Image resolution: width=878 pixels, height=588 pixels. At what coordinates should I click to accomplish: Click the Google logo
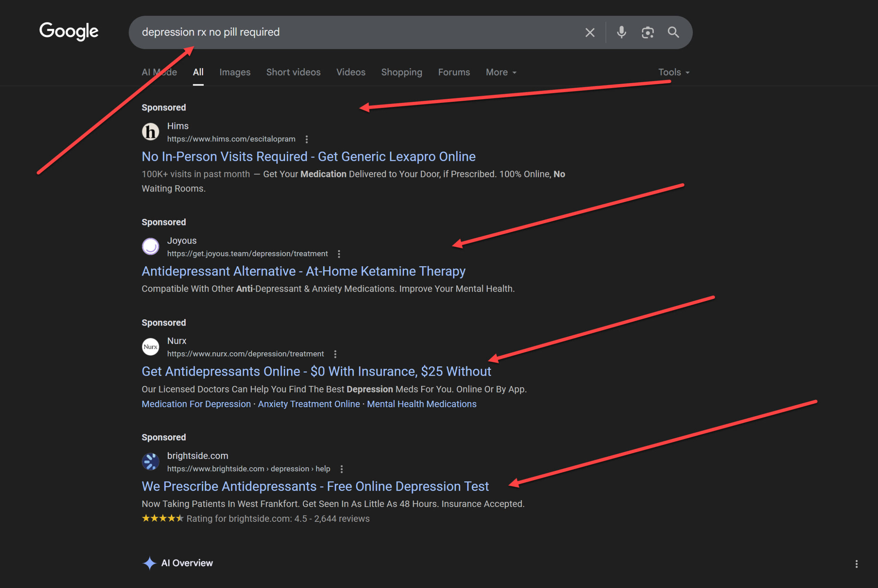tap(69, 32)
